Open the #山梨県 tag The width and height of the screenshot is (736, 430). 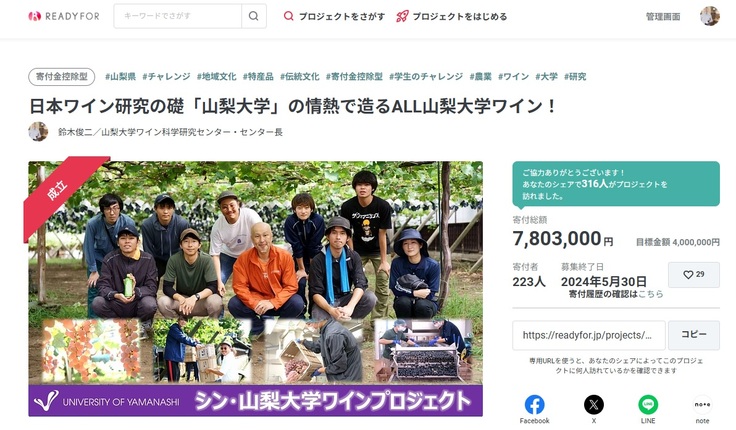tap(121, 77)
